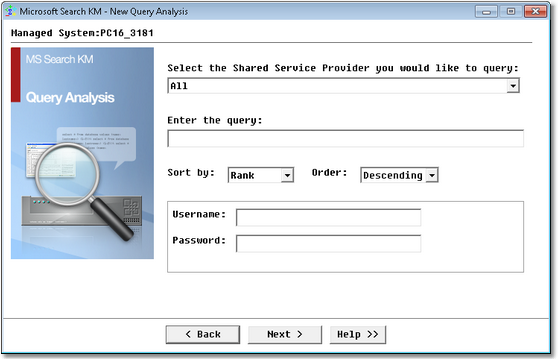The width and height of the screenshot is (558, 361).
Task: Focus the Password input field
Action: [x=328, y=244]
